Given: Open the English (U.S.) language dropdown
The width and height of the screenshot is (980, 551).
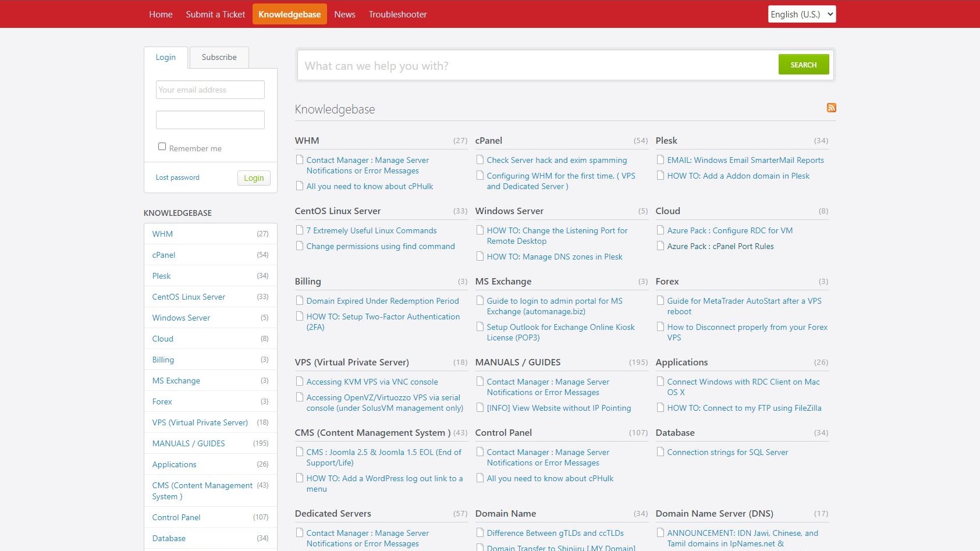Looking at the screenshot, I should pos(802,14).
